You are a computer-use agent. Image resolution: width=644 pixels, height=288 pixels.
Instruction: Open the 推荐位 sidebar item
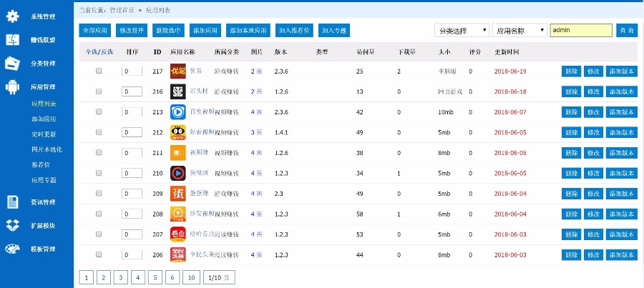41,164
